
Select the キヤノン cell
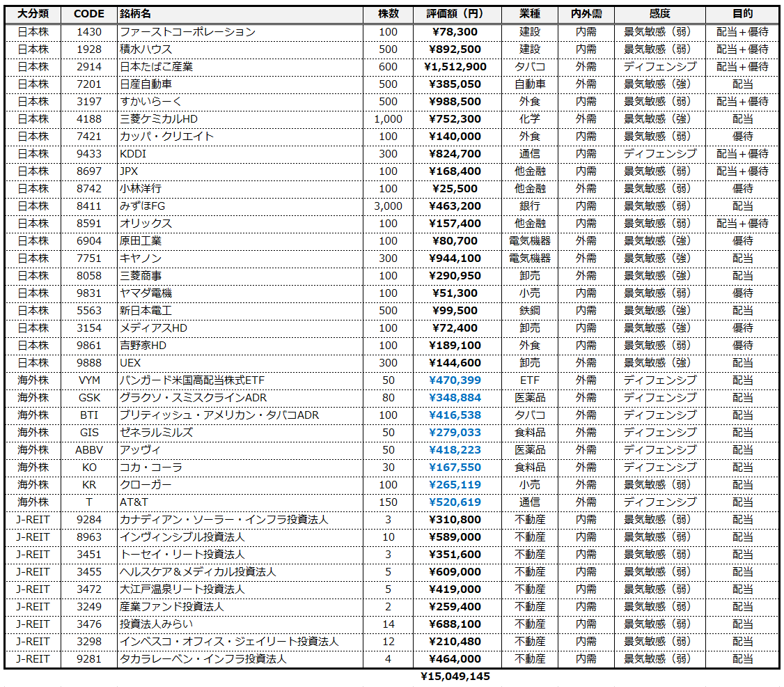click(240, 258)
